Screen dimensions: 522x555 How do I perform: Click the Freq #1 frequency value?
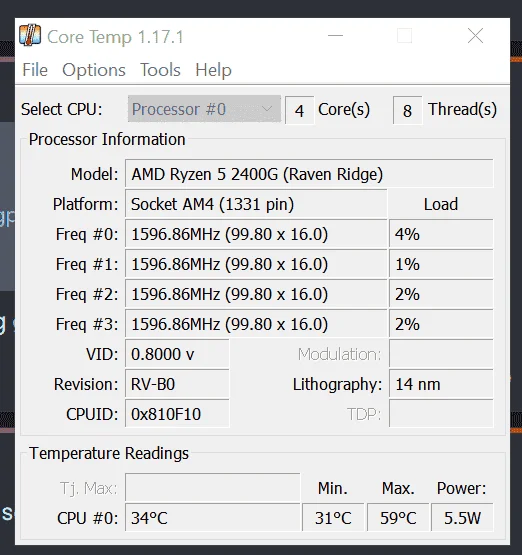coord(256,264)
